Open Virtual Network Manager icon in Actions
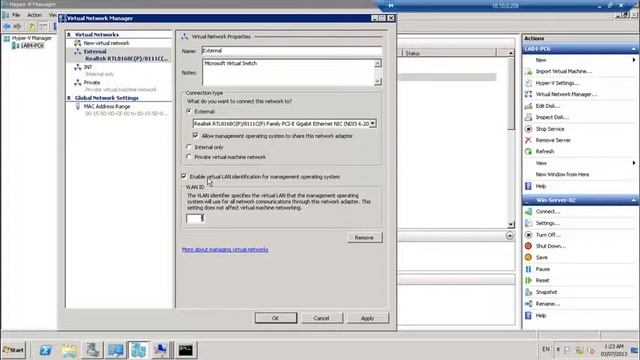The image size is (640, 360). pyautogui.click(x=528, y=94)
